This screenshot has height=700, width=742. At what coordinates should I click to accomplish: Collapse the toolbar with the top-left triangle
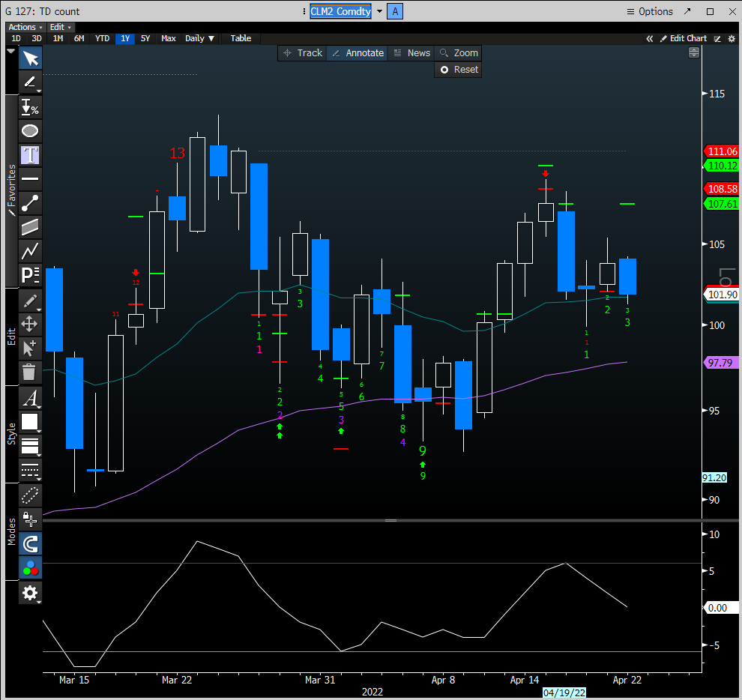[x=11, y=51]
